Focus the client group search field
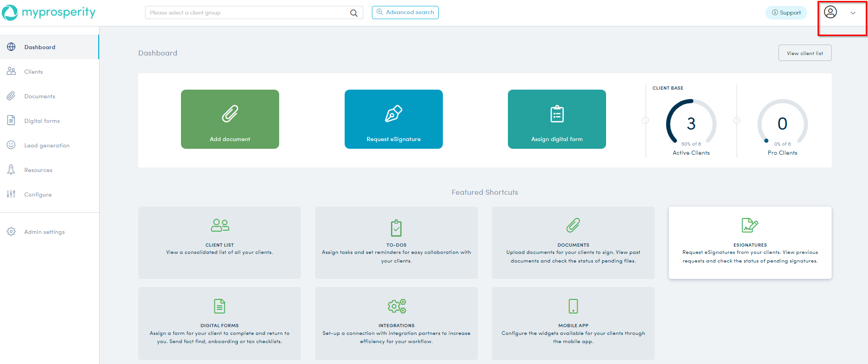Image resolution: width=868 pixels, height=364 pixels. point(248,13)
